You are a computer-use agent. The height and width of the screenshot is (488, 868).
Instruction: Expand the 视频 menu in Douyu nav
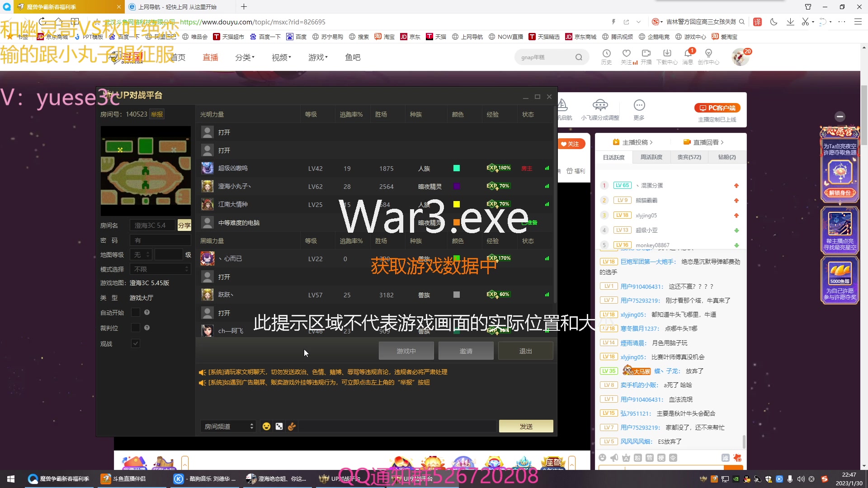point(281,57)
